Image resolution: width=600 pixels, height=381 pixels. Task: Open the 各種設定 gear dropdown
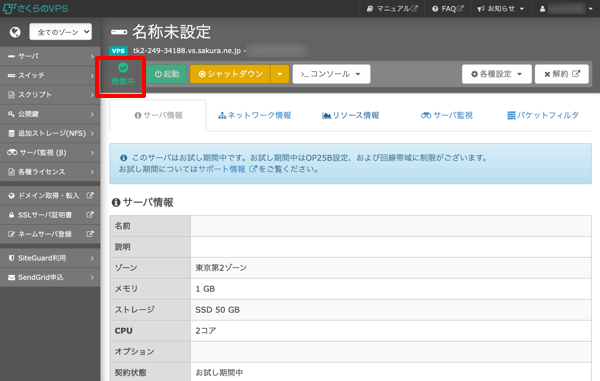pos(497,74)
